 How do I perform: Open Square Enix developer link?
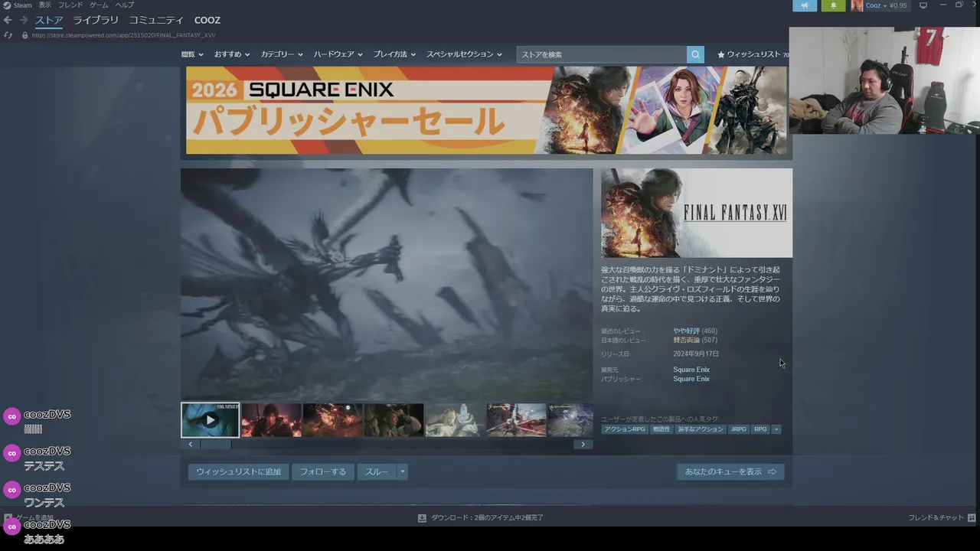691,370
